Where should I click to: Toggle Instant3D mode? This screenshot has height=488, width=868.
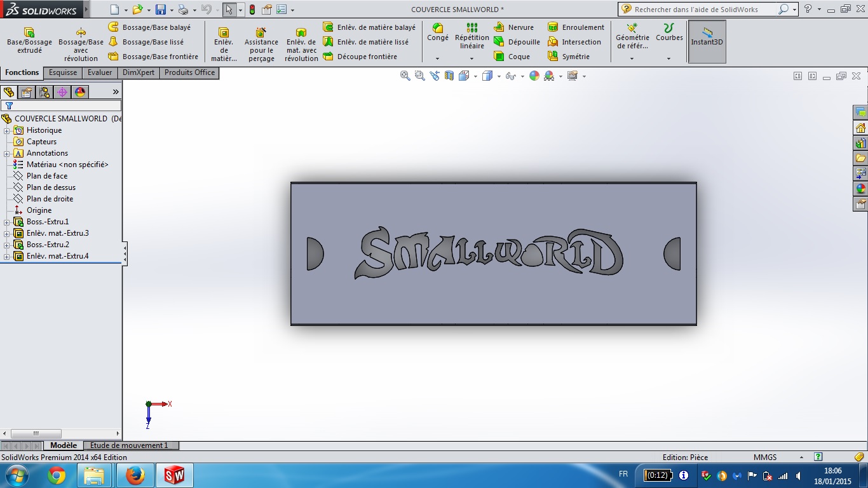click(x=707, y=41)
